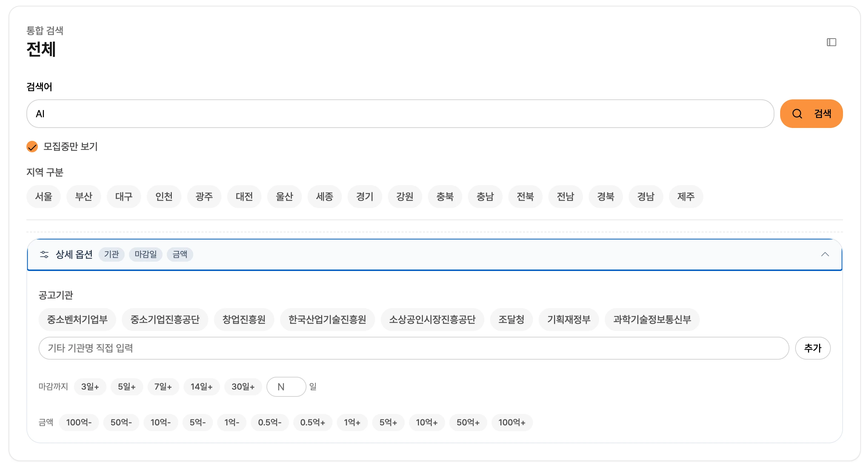Select the 서울 region chip
868x469 pixels.
pos(44,197)
